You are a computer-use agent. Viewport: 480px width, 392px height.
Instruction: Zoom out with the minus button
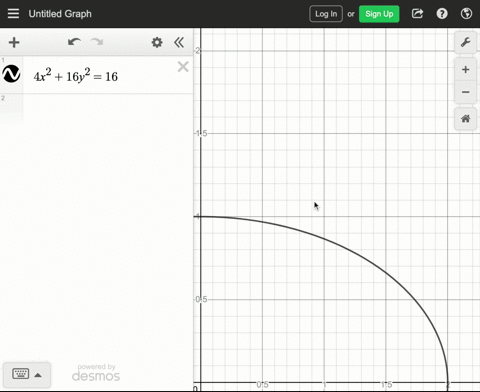[465, 92]
